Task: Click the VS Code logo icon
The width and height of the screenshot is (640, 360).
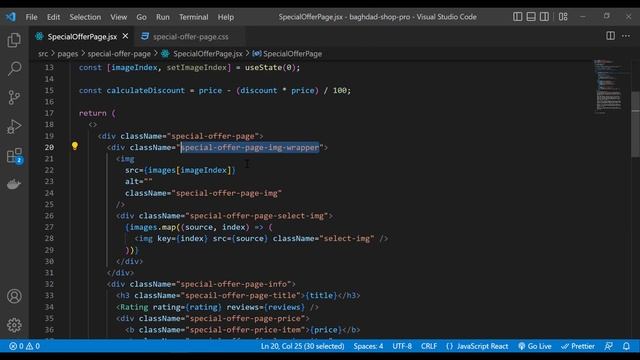Action: point(11,17)
